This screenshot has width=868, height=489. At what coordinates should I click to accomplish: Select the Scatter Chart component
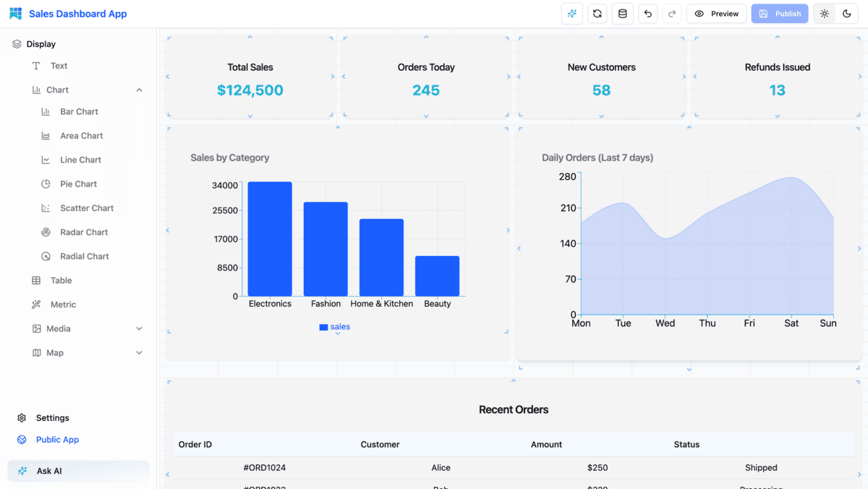tap(87, 208)
